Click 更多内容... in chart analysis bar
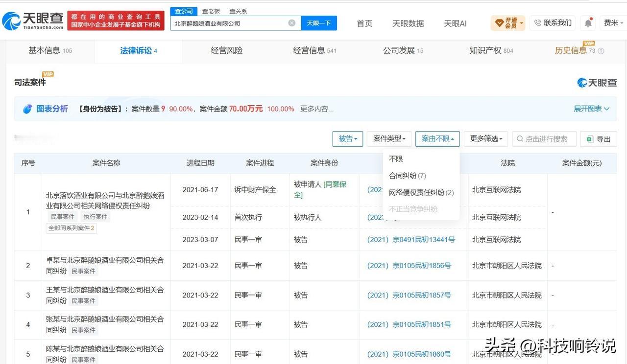Screen dimensions: 627x364 click(317, 109)
